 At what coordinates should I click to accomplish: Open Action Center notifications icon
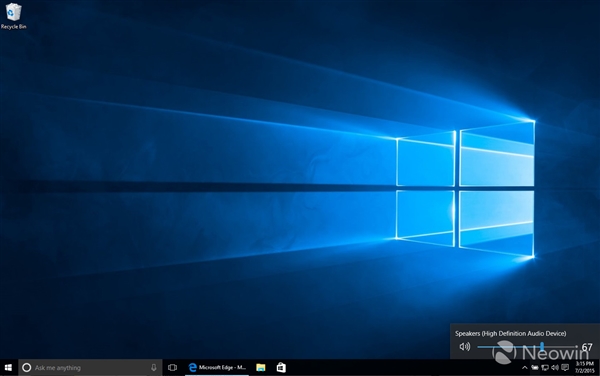click(x=565, y=368)
